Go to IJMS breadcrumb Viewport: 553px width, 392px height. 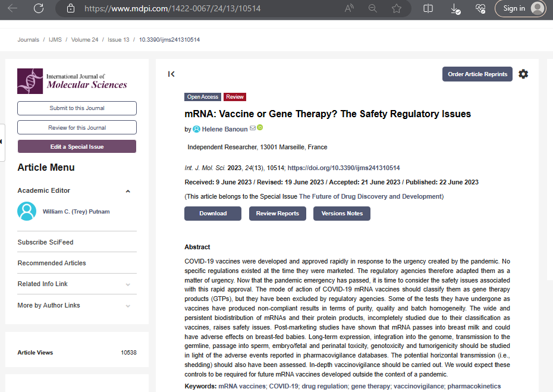coord(55,39)
